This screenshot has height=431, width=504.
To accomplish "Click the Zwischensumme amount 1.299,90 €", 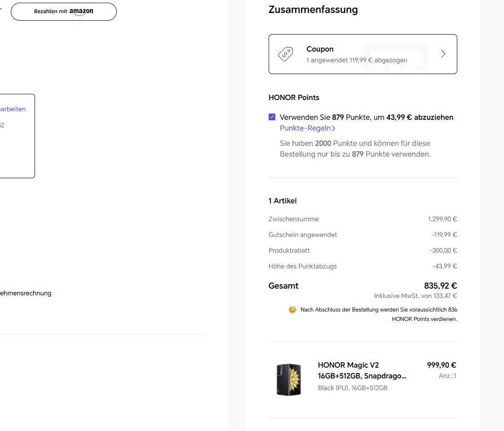I will tap(442, 219).
